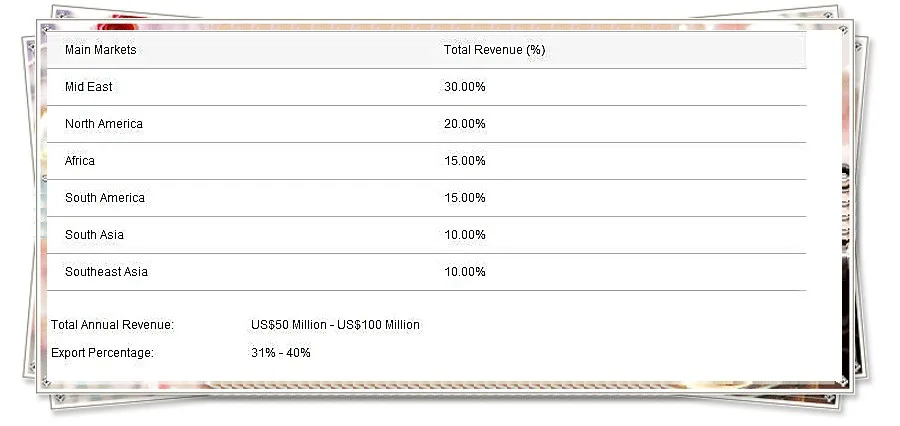Select the 10.00% value for Southeast Asia
900x426 pixels.
coord(465,272)
